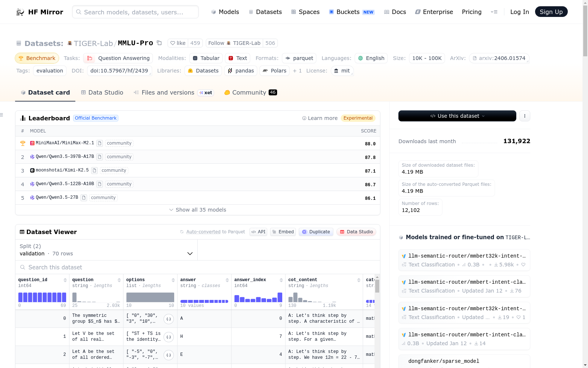Like the dataset with the heart button
Viewport: 588px width, 368px height.
(178, 43)
